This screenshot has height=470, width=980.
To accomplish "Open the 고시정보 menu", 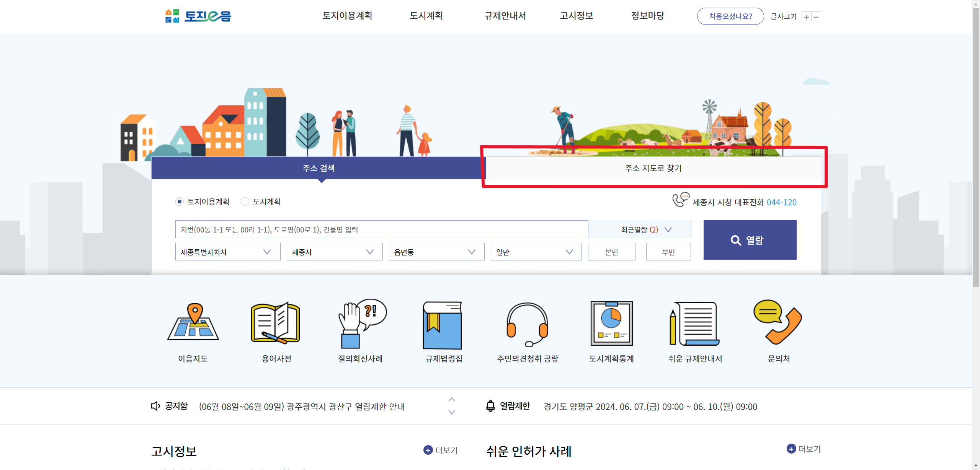I will point(576,16).
